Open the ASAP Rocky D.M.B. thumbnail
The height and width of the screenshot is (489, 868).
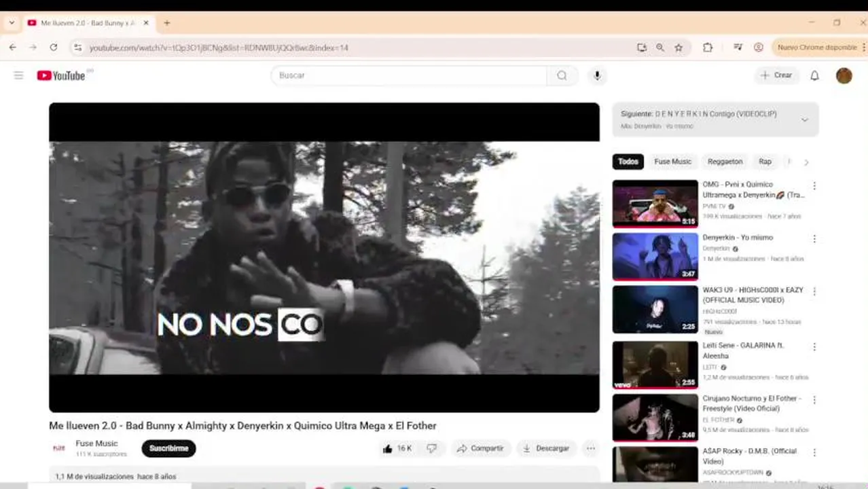pos(655,464)
